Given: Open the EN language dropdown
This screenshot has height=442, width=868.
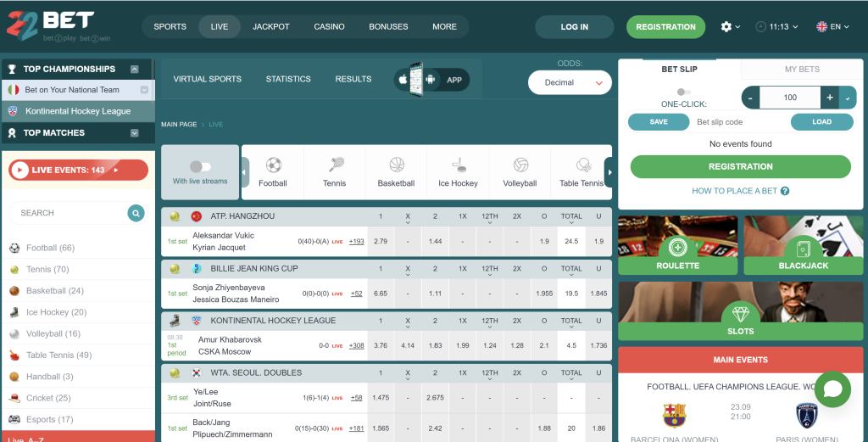Looking at the screenshot, I should tap(832, 26).
